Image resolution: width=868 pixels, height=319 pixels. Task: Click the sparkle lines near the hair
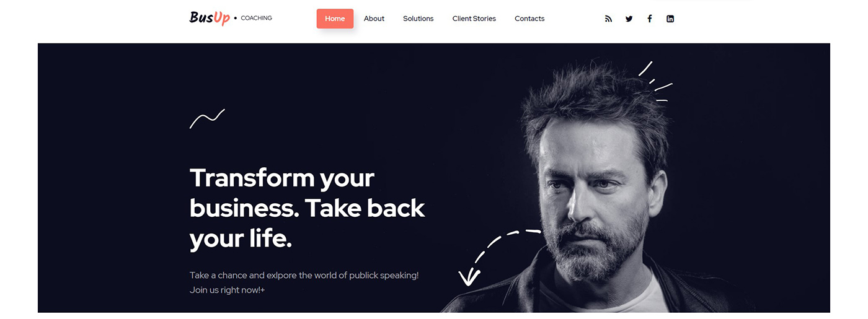click(x=655, y=81)
